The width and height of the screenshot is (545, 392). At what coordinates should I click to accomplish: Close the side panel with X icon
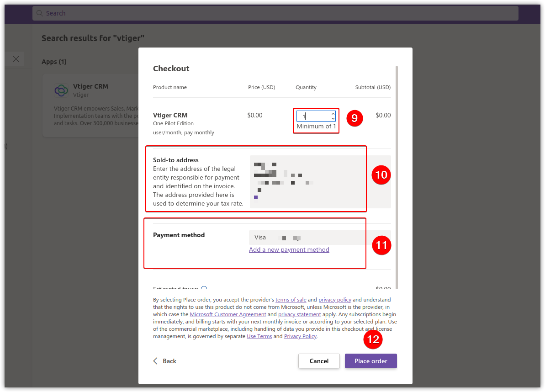click(x=16, y=59)
